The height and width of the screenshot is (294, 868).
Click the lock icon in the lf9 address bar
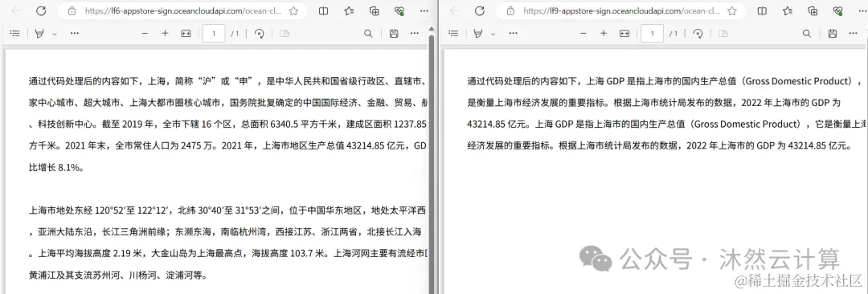click(x=510, y=11)
